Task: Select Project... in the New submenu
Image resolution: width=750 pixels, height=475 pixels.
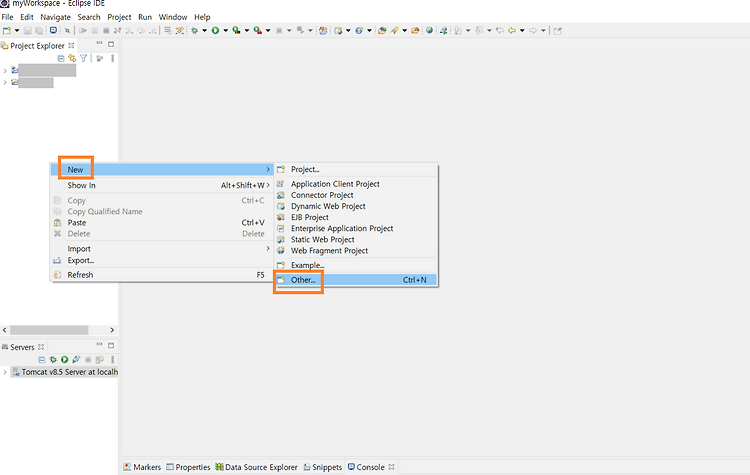Action: pyautogui.click(x=356, y=169)
